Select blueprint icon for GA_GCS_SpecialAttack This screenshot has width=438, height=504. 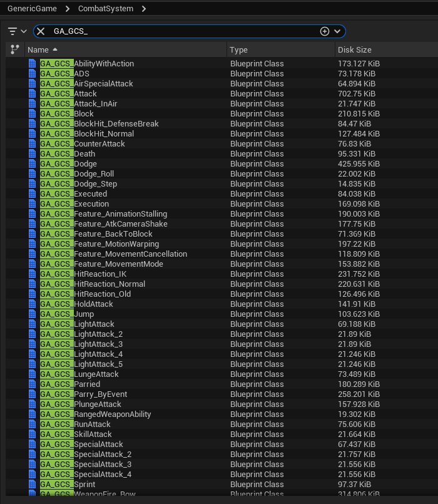point(32,445)
